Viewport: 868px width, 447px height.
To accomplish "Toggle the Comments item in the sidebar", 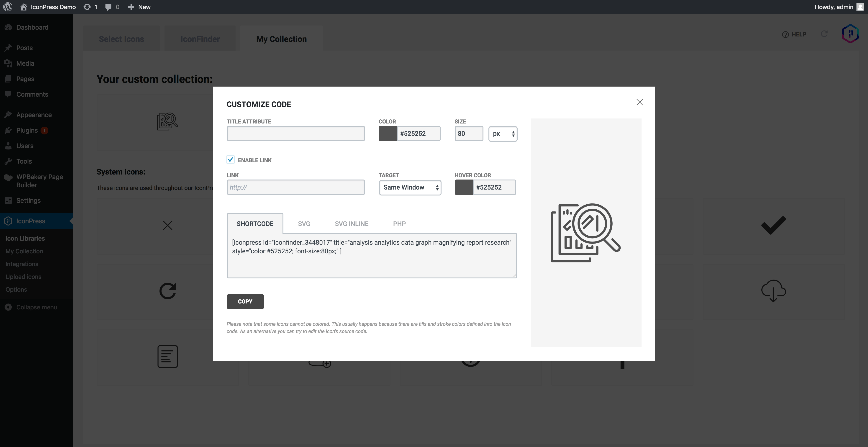I will click(x=32, y=94).
